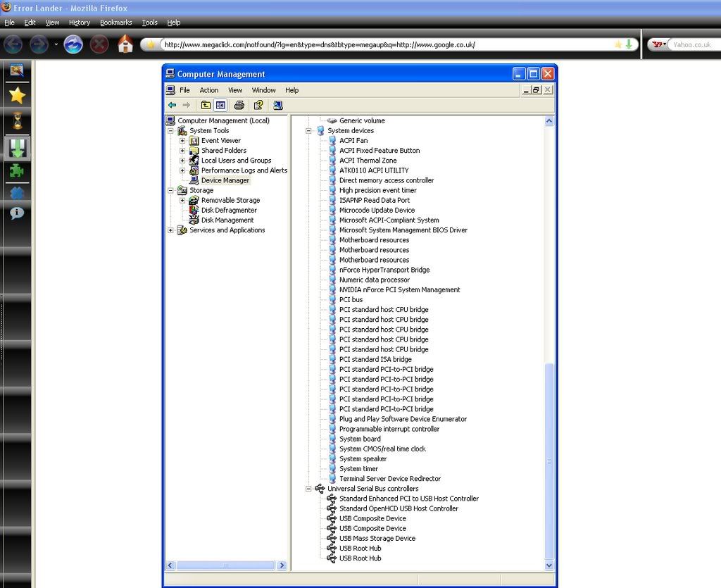Select ATK0110 ACPI UTILITY device
The width and height of the screenshot is (721, 588).
[374, 170]
